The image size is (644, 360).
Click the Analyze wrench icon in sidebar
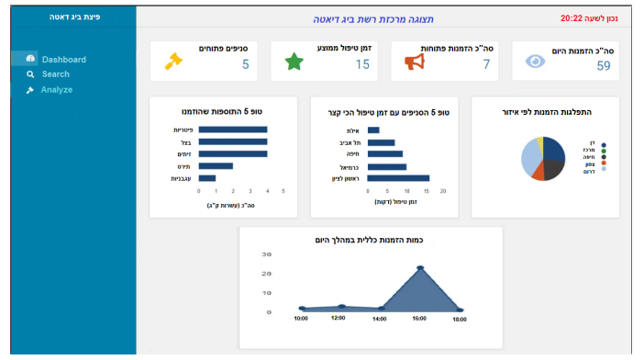tap(30, 90)
